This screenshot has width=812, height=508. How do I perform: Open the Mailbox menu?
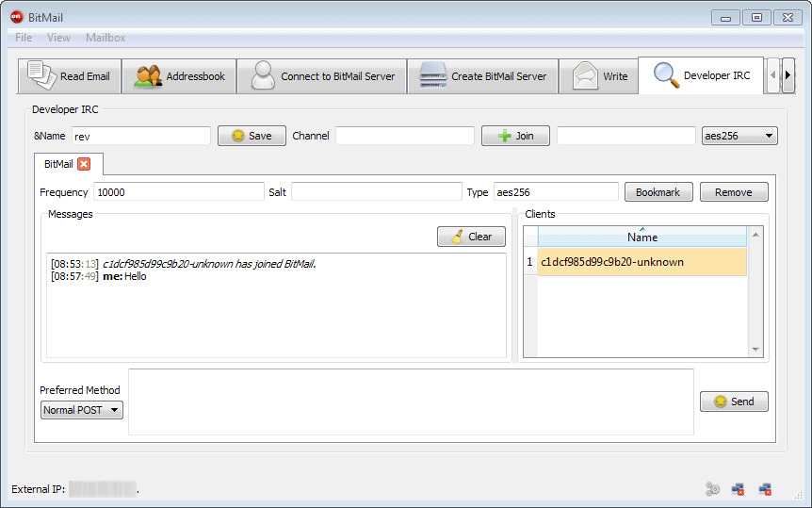pos(106,38)
